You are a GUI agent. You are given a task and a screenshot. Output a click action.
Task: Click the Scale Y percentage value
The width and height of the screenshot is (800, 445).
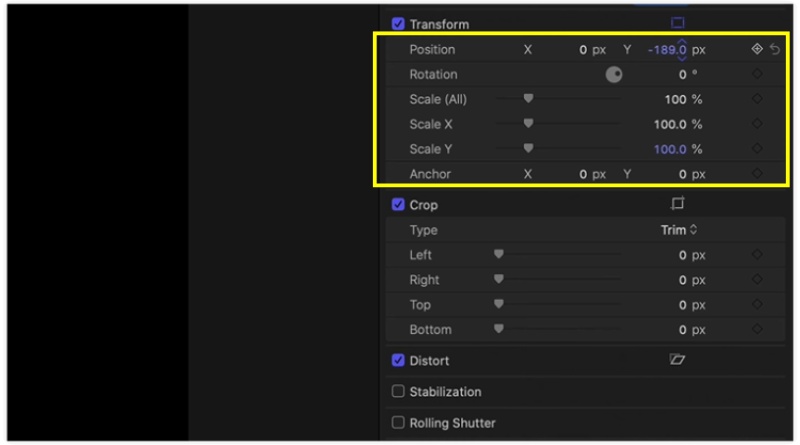[671, 149]
